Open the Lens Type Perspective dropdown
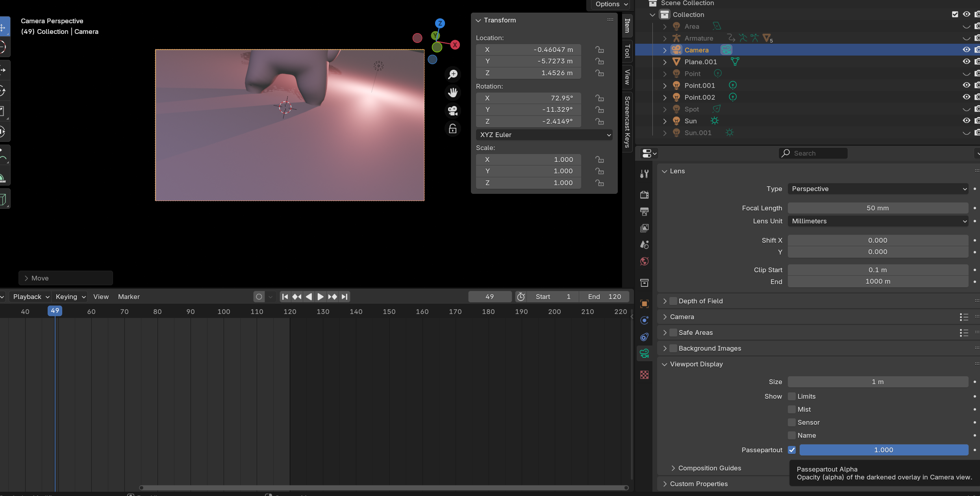This screenshot has height=496, width=980. (878, 189)
